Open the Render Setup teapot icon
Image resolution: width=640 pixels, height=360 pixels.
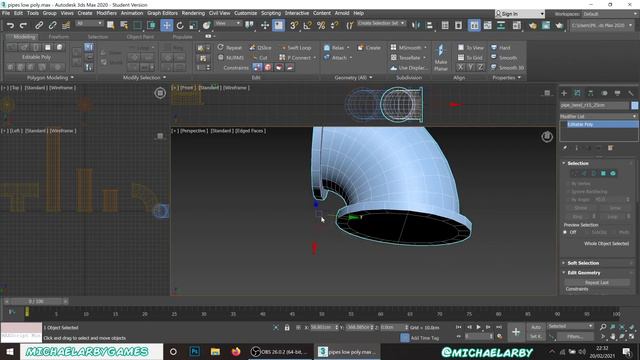pyautogui.click(x=532, y=25)
